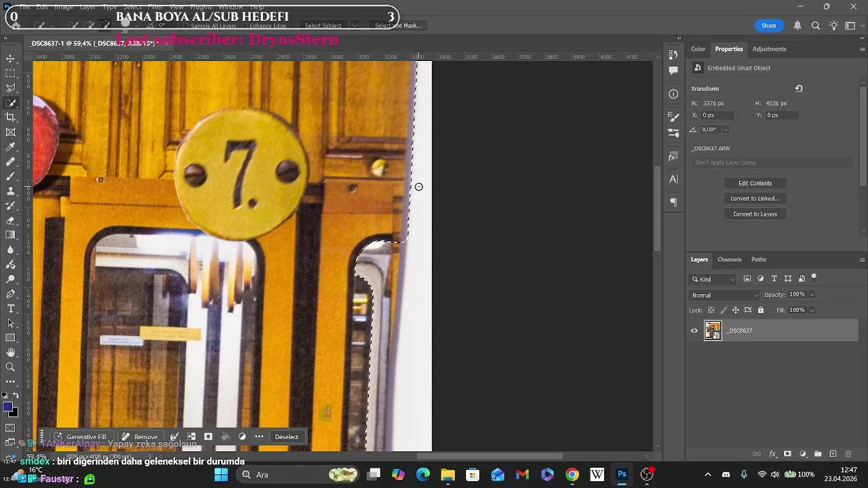Switch to the Color tab

(698, 49)
